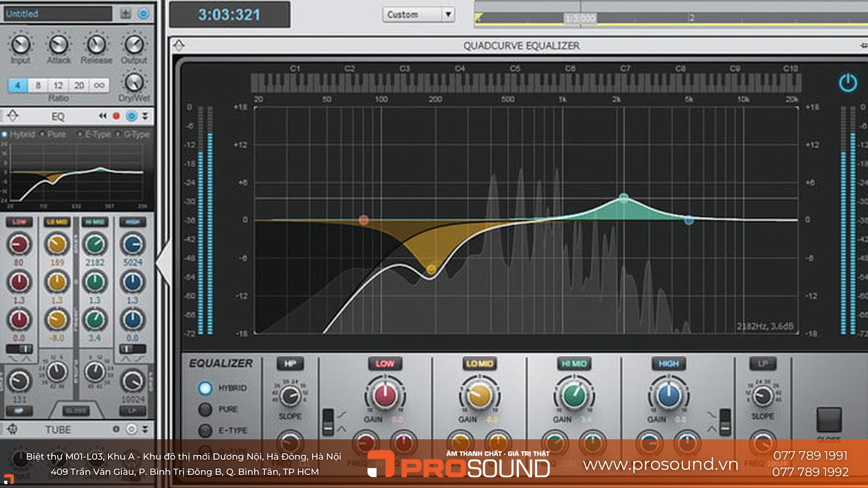Expand the TUBE module chevron
Image resolution: width=868 pixels, height=488 pixels.
point(145,429)
